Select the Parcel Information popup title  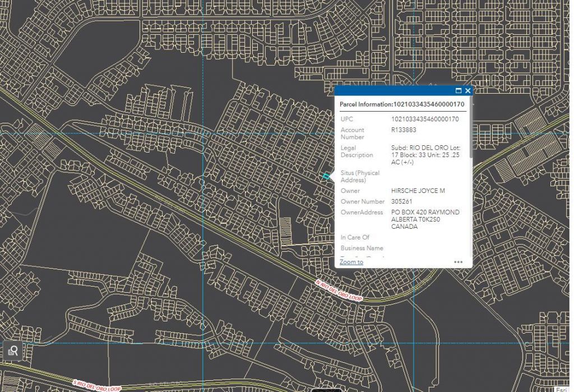tap(401, 104)
